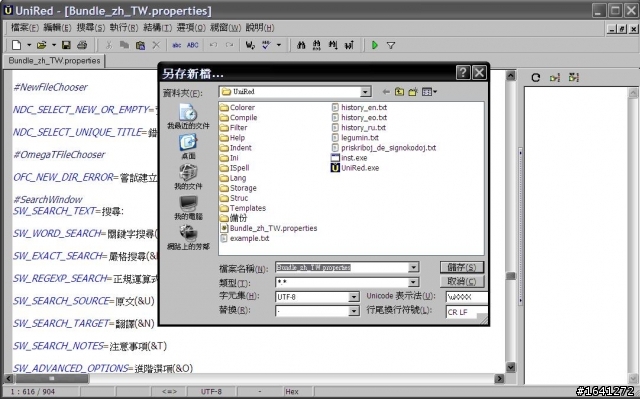
Task: Click the refresh icon in right panel
Action: (x=536, y=78)
